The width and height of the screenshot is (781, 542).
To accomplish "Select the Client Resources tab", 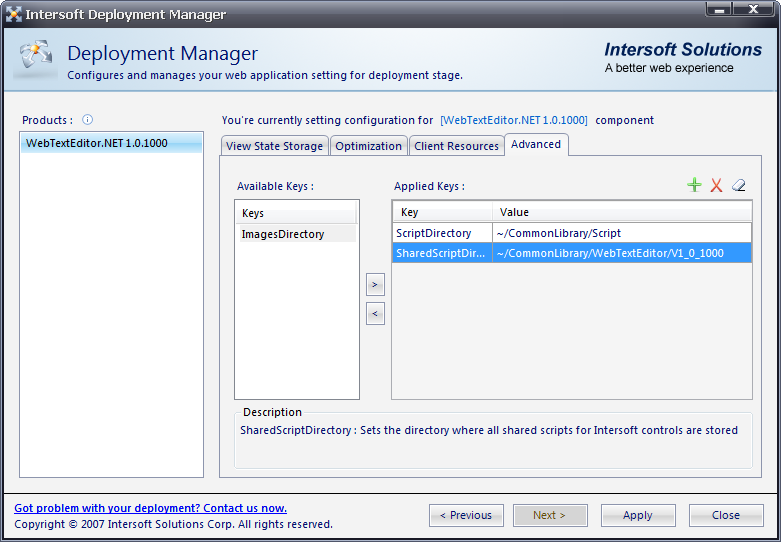I will (x=456, y=146).
